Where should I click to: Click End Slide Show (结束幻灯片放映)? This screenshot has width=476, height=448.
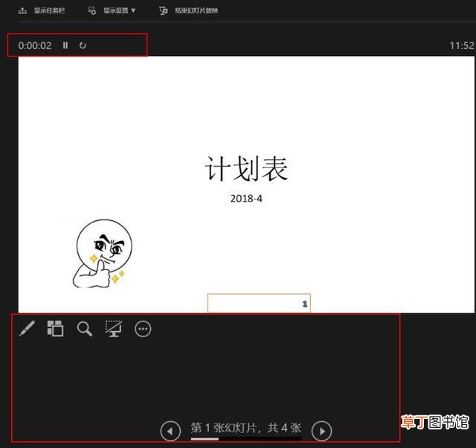click(x=188, y=10)
